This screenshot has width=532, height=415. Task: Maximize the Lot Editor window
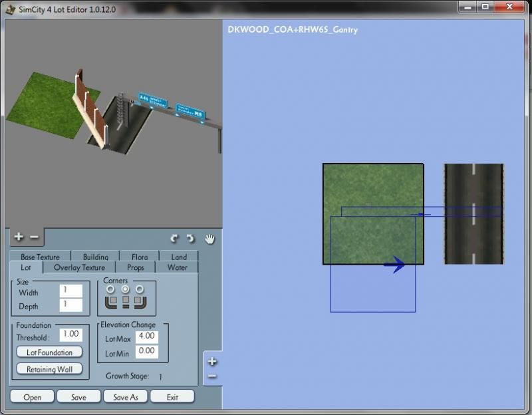pos(485,7)
